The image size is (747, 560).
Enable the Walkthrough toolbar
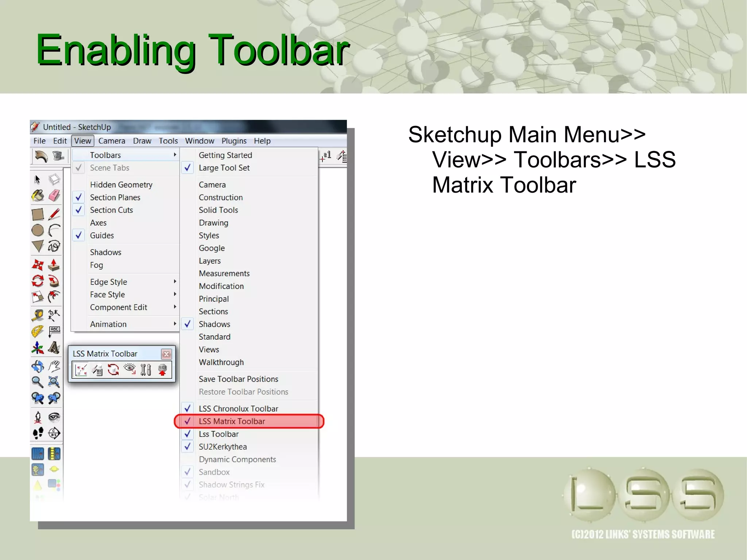[x=249, y=362]
